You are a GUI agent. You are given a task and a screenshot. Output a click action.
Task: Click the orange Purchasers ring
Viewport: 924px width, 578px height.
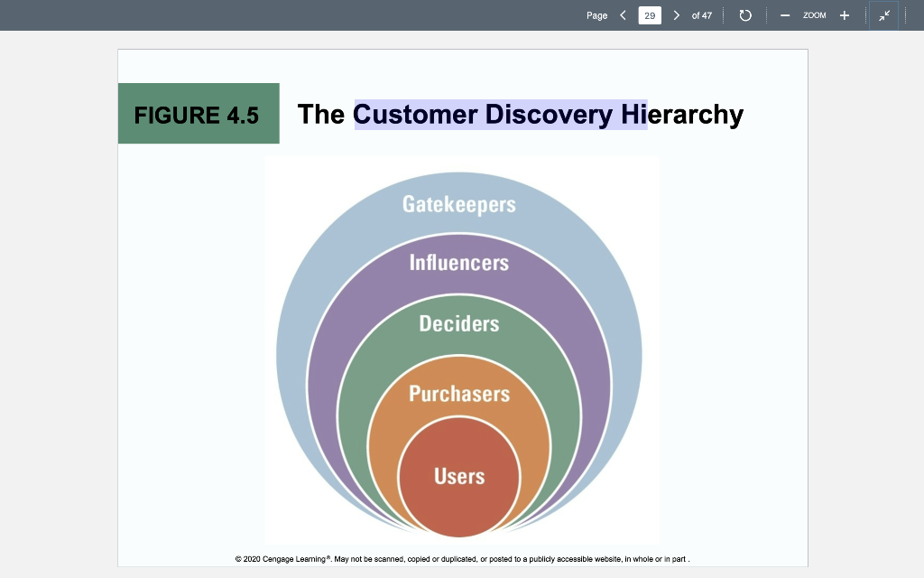[x=459, y=393]
